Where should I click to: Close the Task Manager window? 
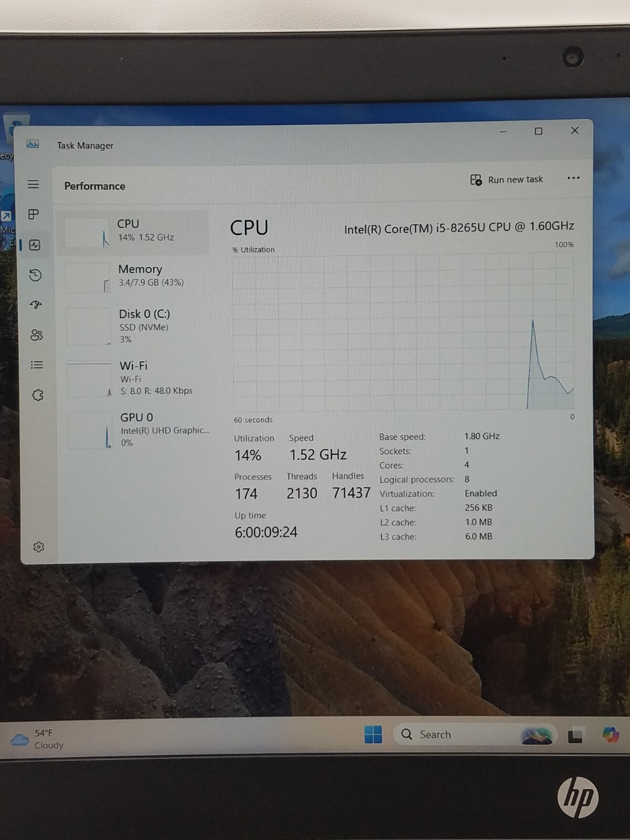tap(575, 130)
